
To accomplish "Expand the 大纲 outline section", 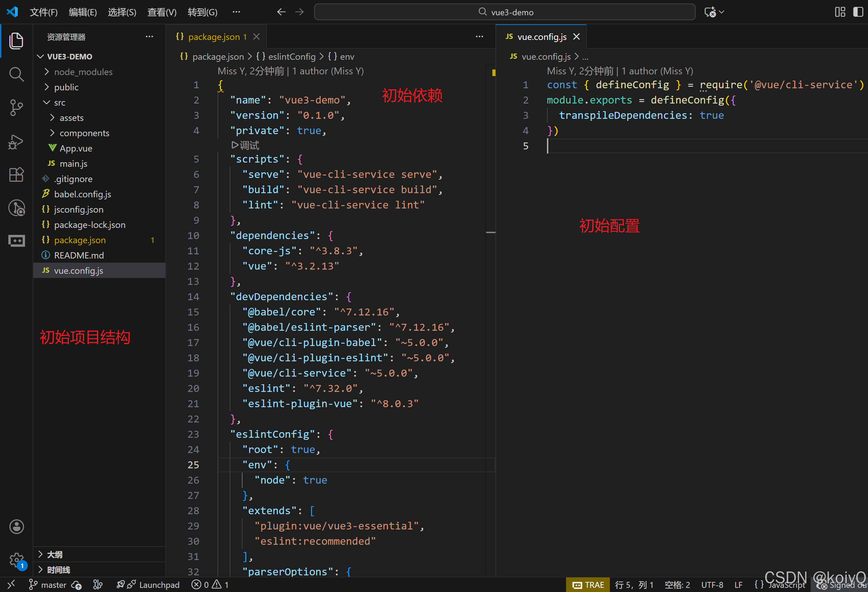I will pos(55,554).
